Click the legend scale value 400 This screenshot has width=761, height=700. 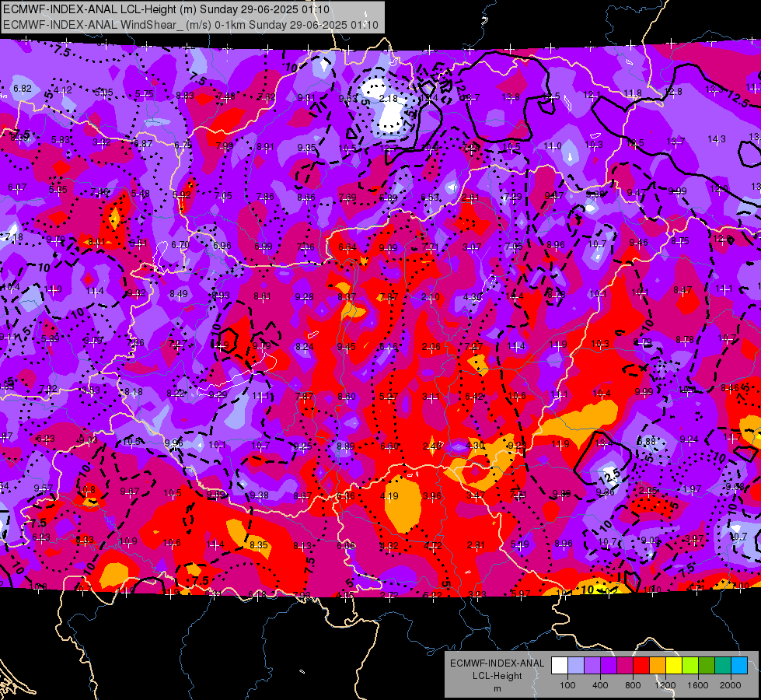click(x=600, y=685)
